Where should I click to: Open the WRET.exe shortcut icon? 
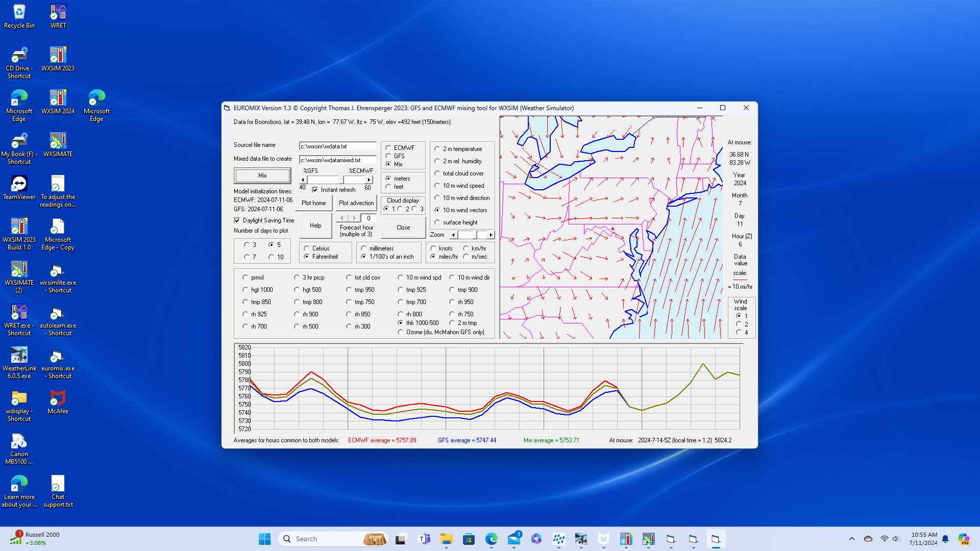click(19, 320)
